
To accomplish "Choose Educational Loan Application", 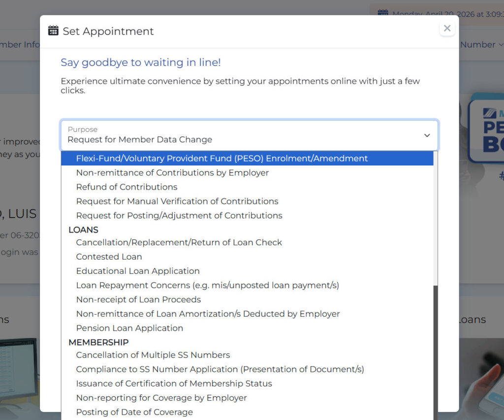I will coord(247,271).
